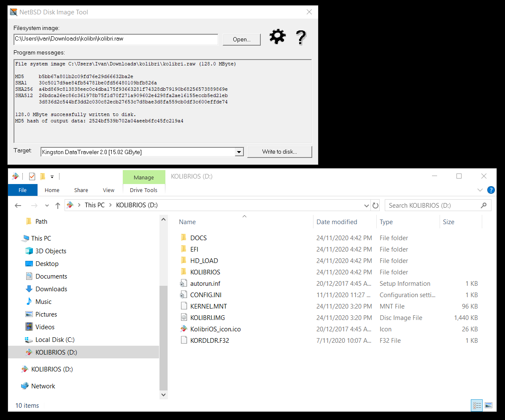Screen dimensions: 505x420
Task: Switch to details view in status bar
Action: click(477, 406)
